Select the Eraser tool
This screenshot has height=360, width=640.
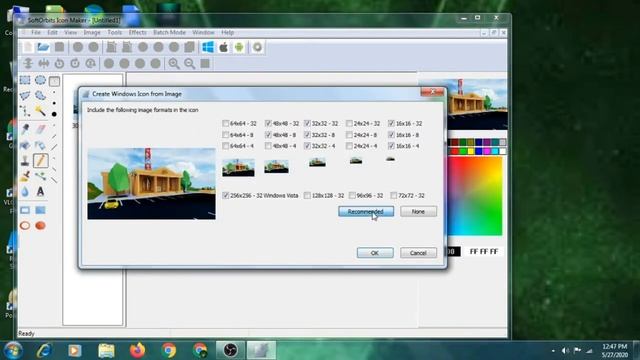click(x=40, y=129)
